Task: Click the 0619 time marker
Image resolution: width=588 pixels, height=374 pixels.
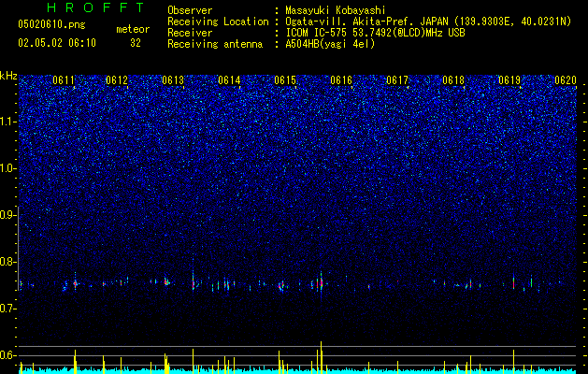Action: click(509, 80)
